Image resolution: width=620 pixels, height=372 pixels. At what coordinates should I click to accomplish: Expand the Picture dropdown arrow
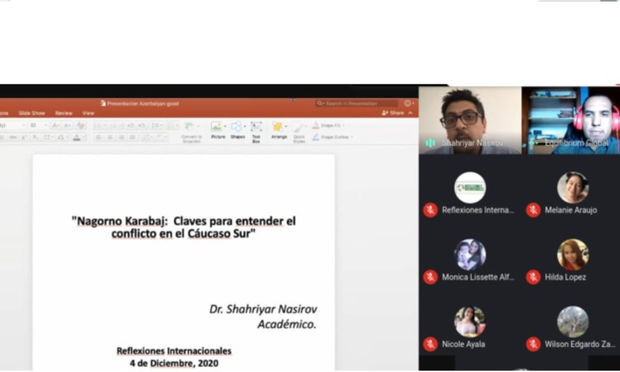pyautogui.click(x=225, y=127)
